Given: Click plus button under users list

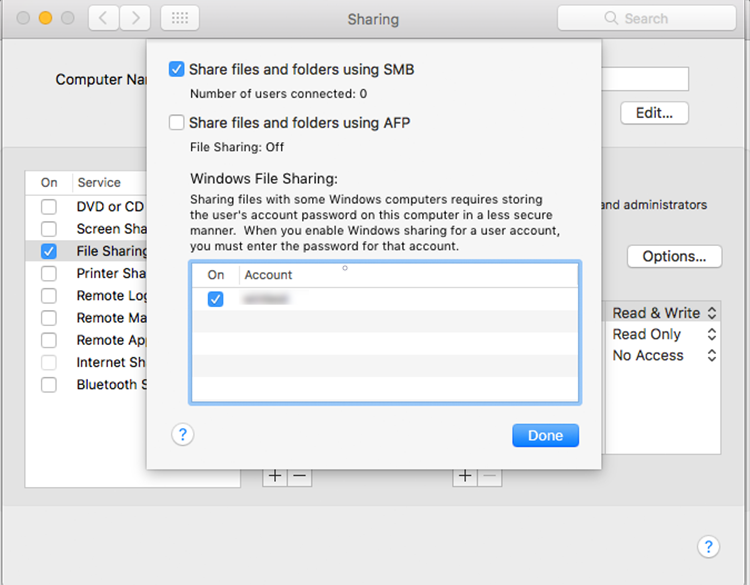Looking at the screenshot, I should pos(464,477).
